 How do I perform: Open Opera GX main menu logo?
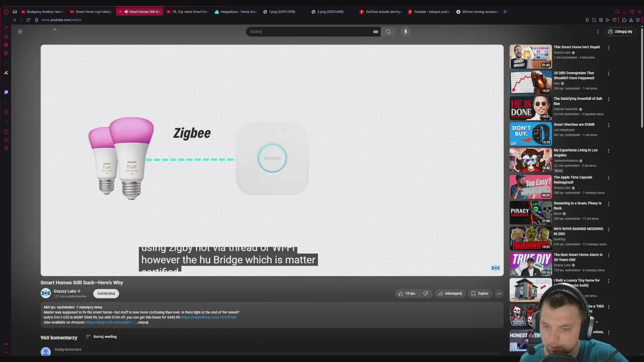(6, 12)
